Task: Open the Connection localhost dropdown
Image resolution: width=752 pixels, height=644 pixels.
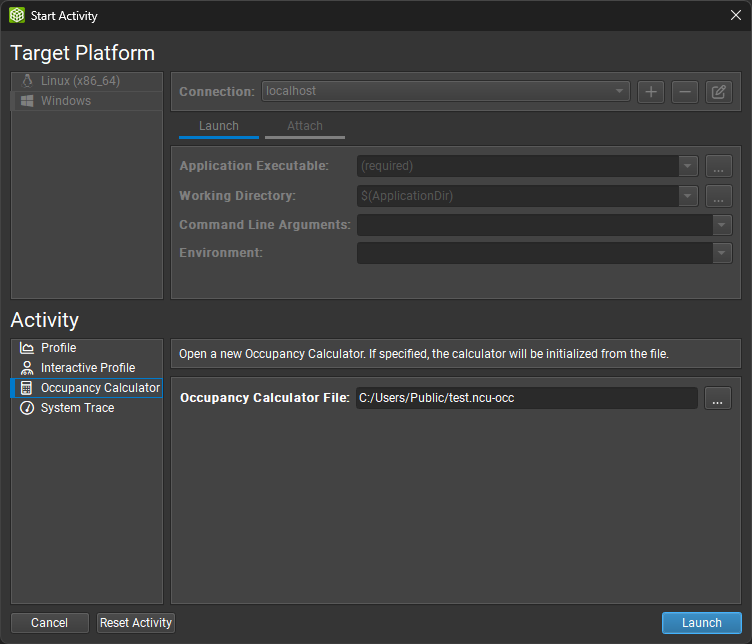Action: click(446, 91)
